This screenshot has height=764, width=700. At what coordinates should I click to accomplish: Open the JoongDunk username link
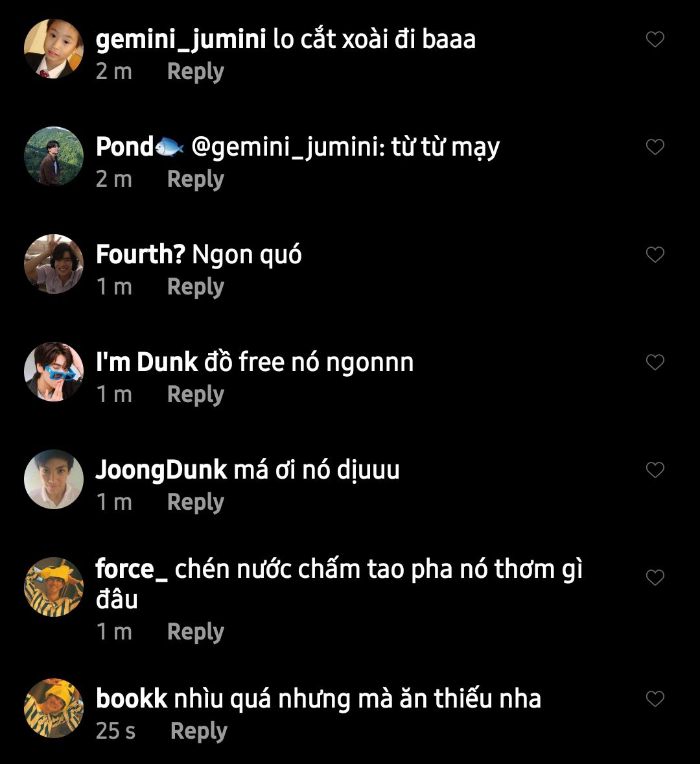[161, 471]
